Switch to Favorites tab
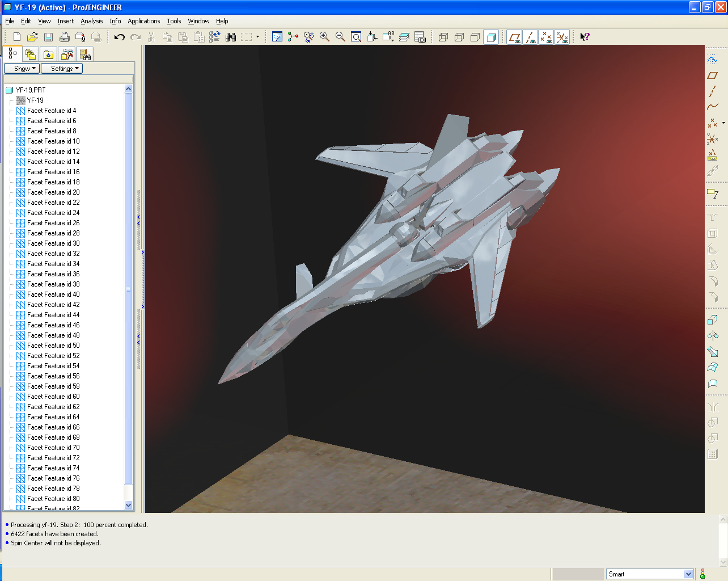The image size is (728, 581). click(49, 54)
